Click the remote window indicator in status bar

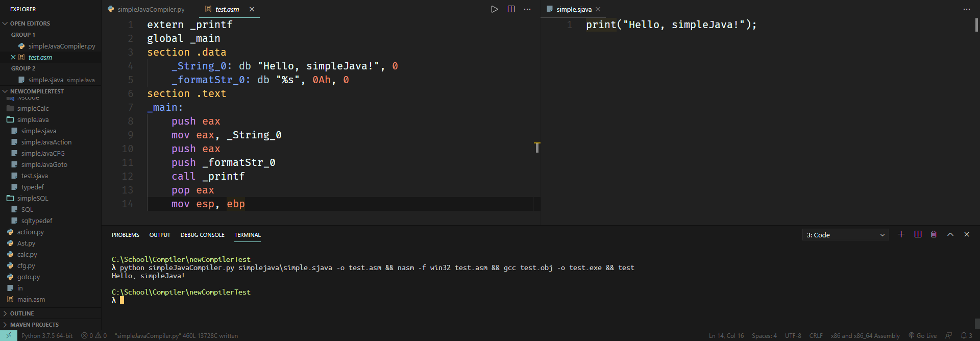click(x=9, y=335)
